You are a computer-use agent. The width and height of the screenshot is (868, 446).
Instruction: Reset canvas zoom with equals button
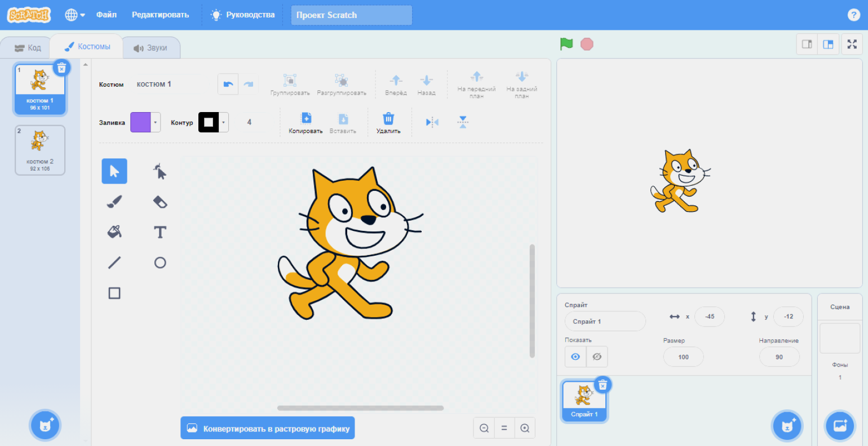click(x=504, y=428)
